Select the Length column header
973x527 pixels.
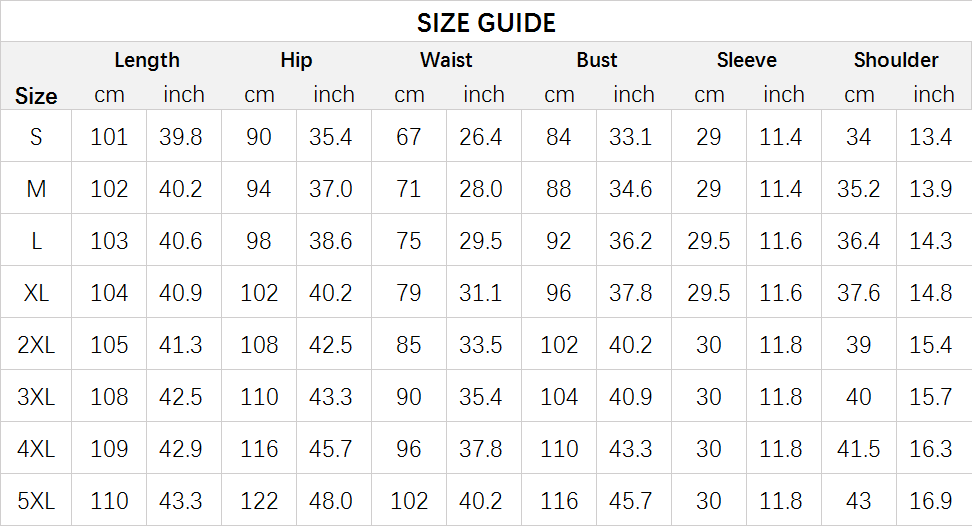(x=147, y=60)
